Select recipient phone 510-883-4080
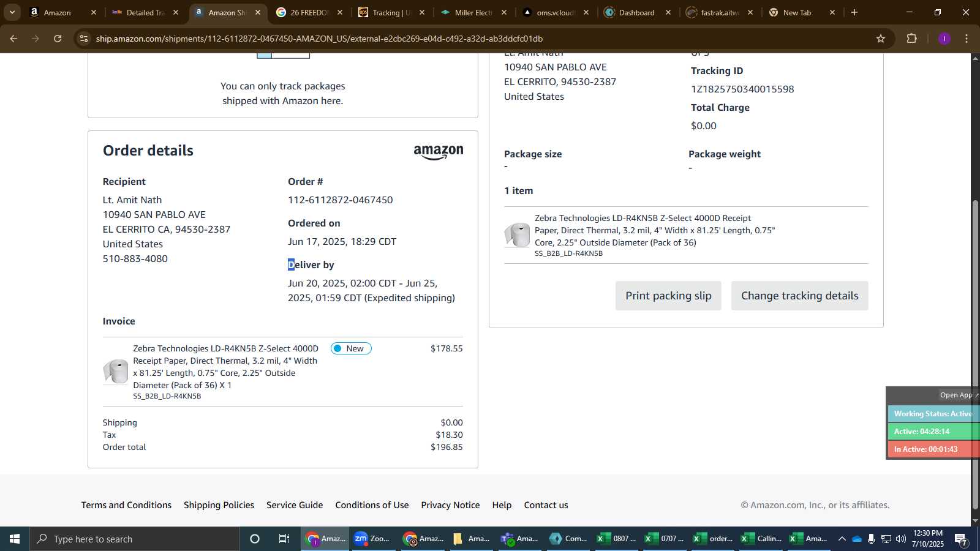Viewport: 980px width, 551px height. pos(135,258)
